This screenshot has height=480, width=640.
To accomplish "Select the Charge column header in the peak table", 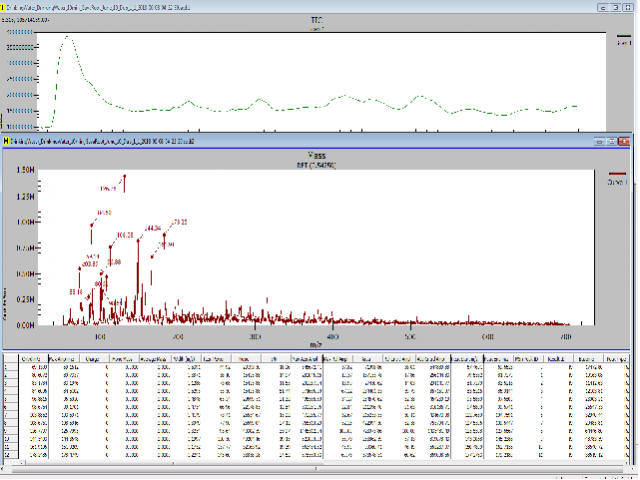I will point(94,359).
